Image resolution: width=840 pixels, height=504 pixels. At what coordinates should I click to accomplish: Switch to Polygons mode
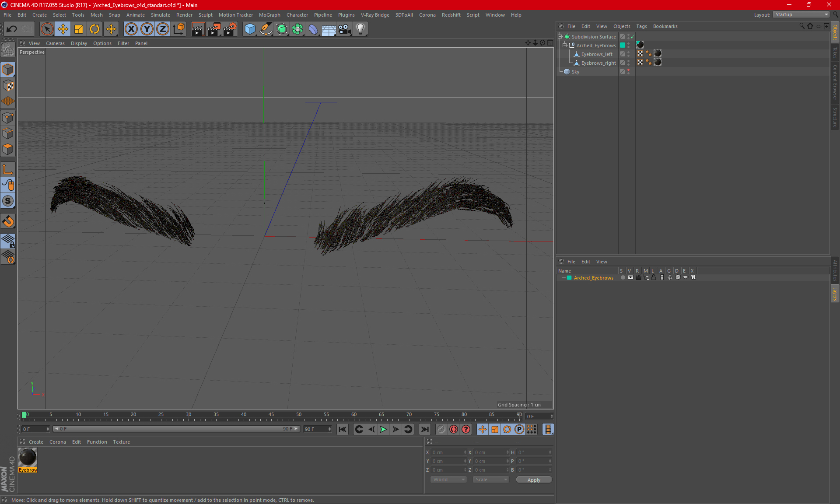tap(8, 149)
